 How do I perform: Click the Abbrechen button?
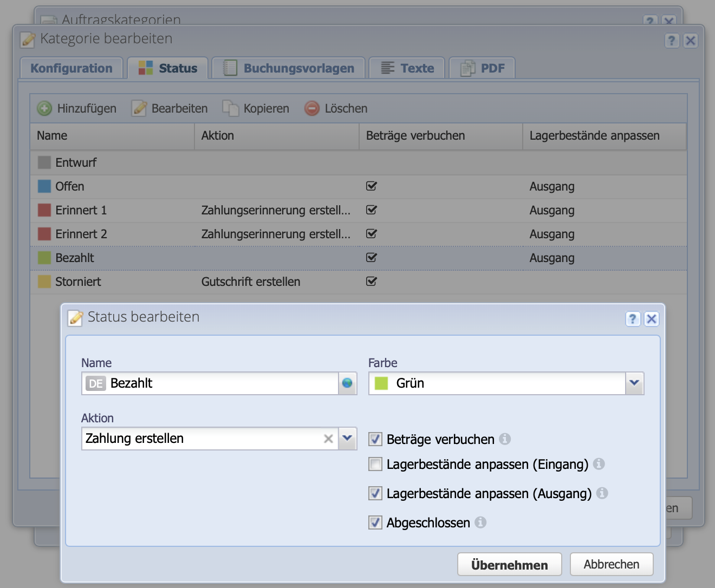point(611,564)
